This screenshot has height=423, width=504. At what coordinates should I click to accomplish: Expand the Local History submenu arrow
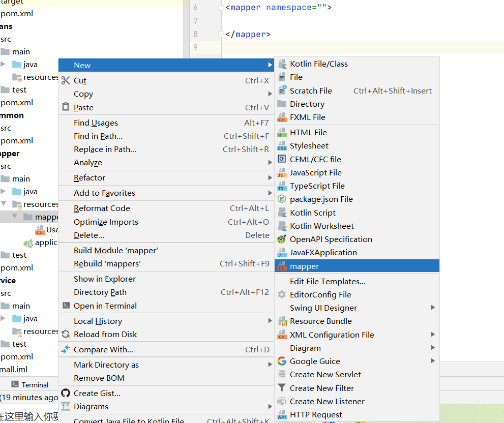(270, 321)
